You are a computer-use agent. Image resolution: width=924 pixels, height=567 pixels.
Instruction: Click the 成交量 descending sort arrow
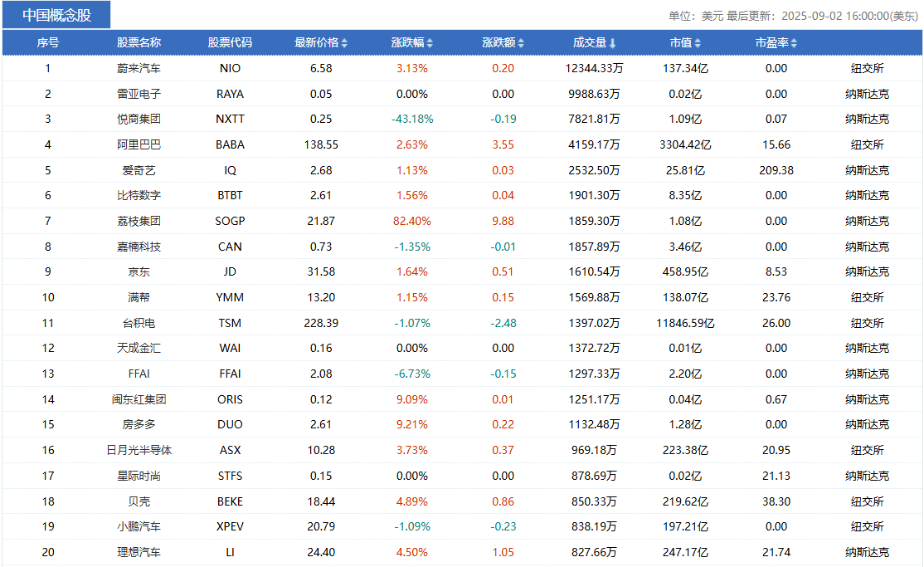coord(613,43)
